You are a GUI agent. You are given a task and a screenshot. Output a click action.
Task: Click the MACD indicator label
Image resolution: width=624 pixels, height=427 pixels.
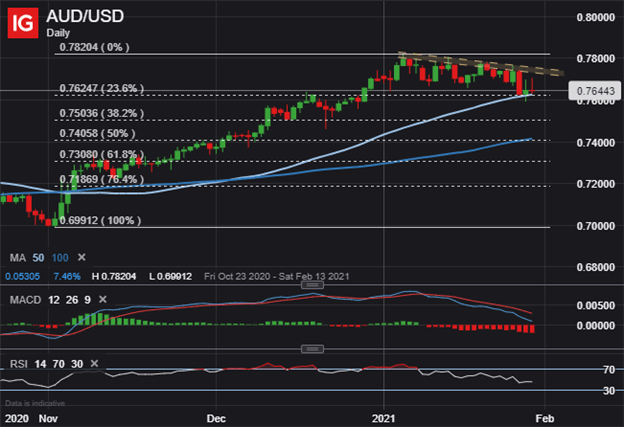25,300
